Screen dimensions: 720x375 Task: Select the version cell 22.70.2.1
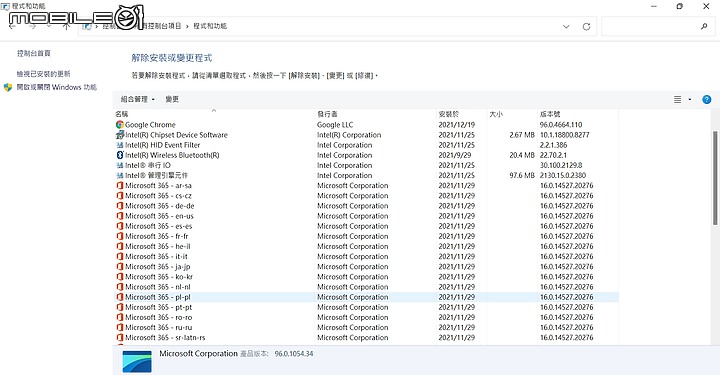coord(553,155)
